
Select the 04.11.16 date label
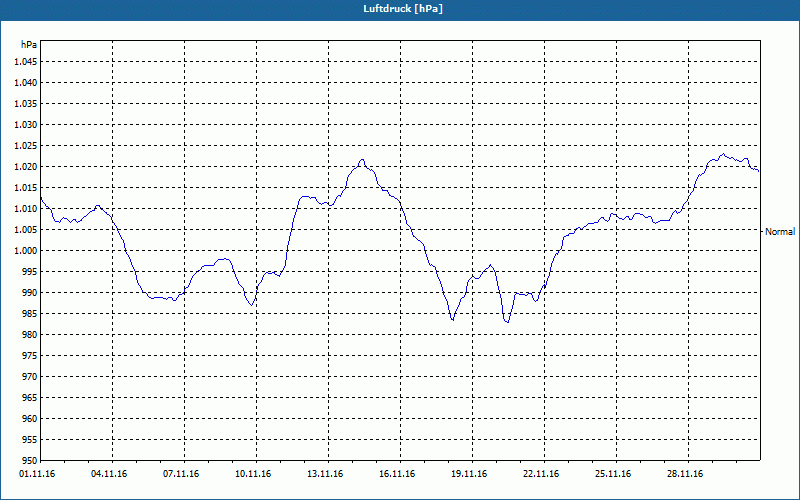coord(109,474)
